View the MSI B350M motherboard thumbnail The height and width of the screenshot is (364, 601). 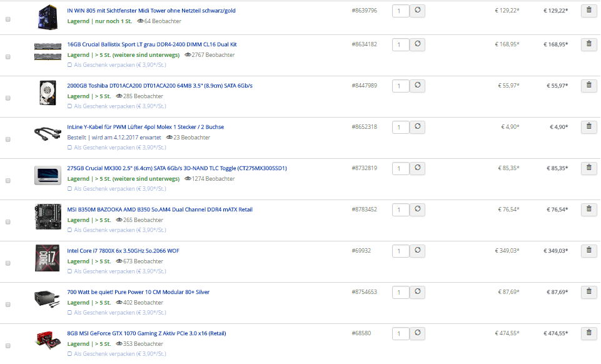[48, 217]
